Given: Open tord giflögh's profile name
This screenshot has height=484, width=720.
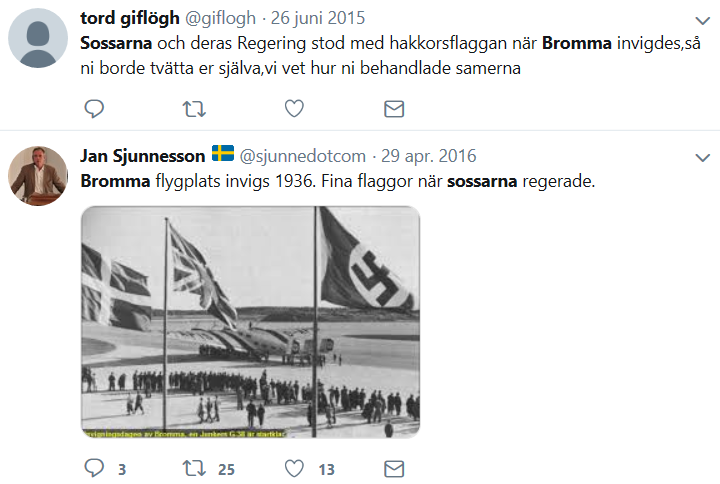Looking at the screenshot, I should click(x=130, y=18).
